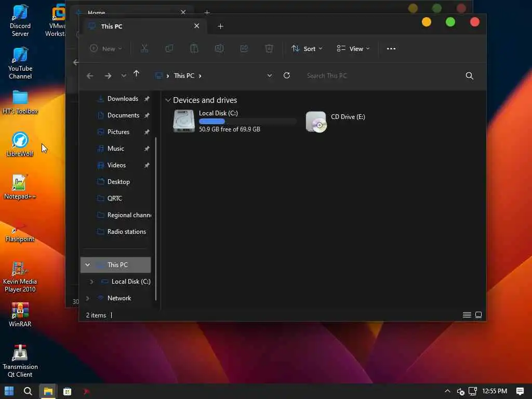This screenshot has height=399, width=532.
Task: Open Documents in the sidebar
Action: (123, 115)
